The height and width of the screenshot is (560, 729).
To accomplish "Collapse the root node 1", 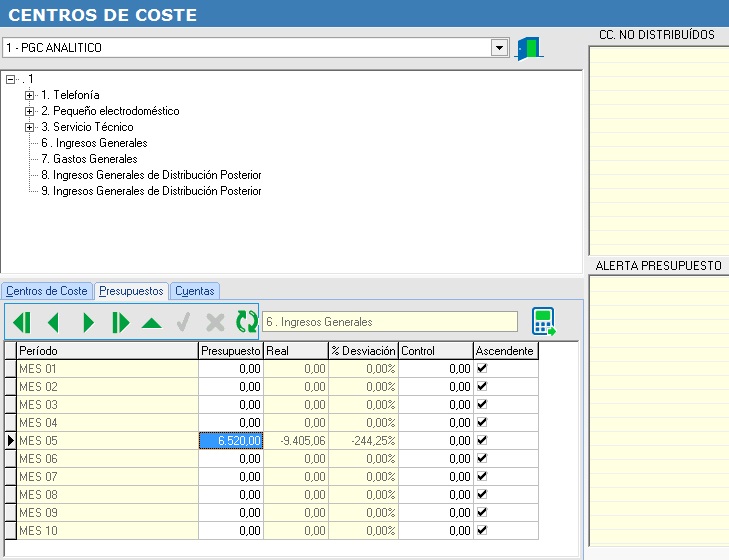I will click(11, 80).
